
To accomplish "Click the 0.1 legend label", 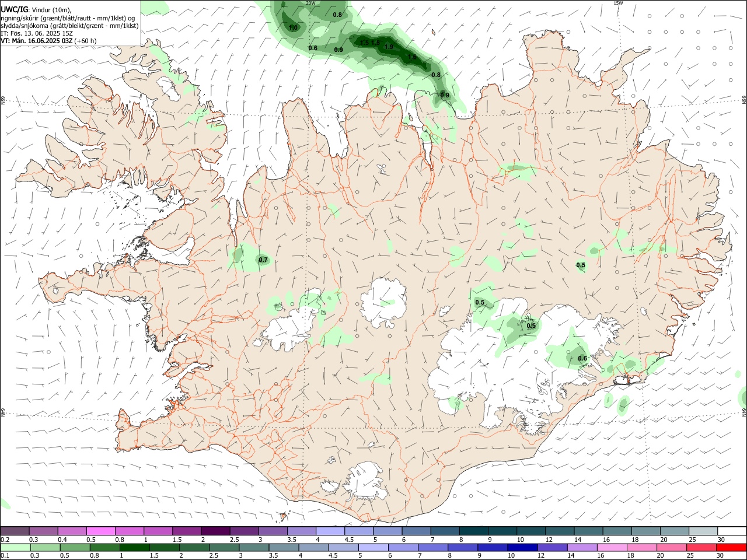I will (x=5, y=556).
